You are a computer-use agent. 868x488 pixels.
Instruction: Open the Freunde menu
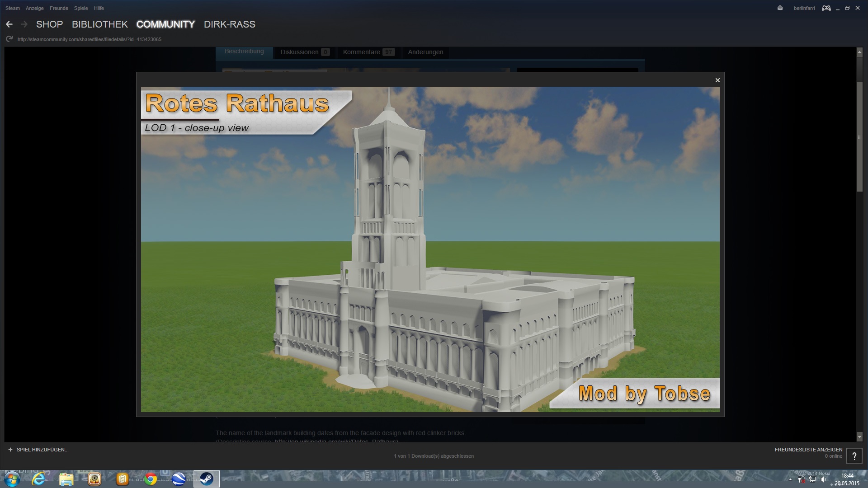59,8
